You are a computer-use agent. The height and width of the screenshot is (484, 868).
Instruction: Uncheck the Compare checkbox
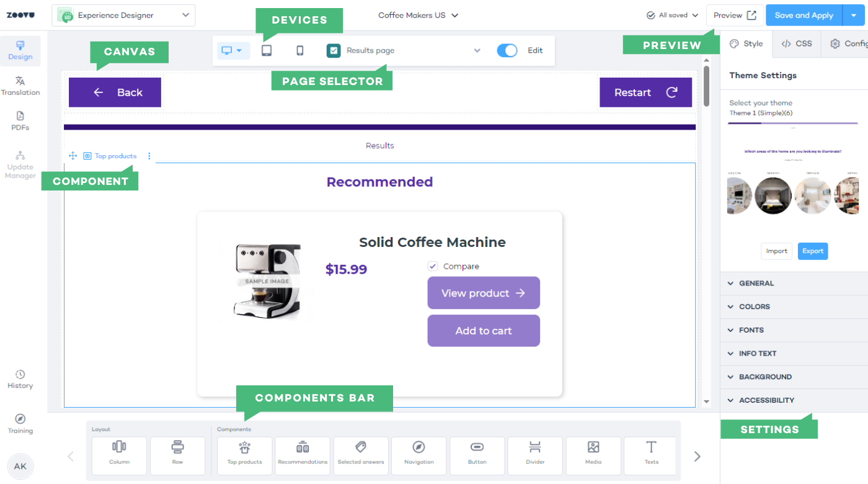pyautogui.click(x=433, y=266)
